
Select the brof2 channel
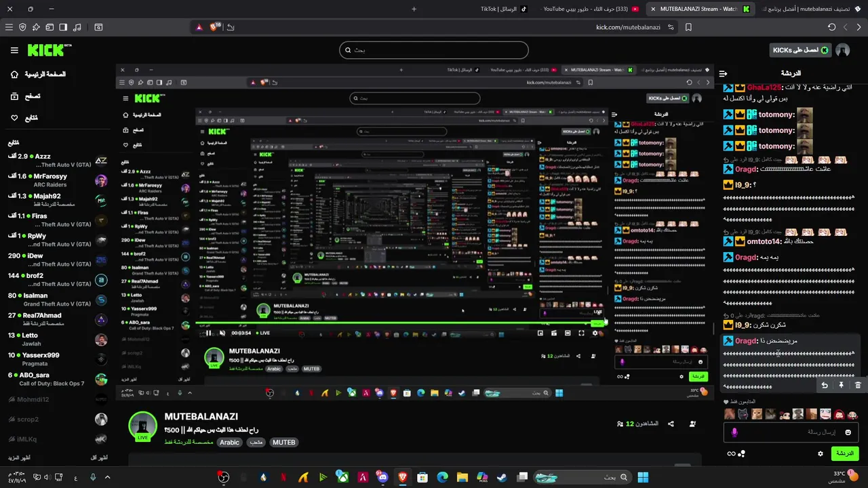[58, 280]
